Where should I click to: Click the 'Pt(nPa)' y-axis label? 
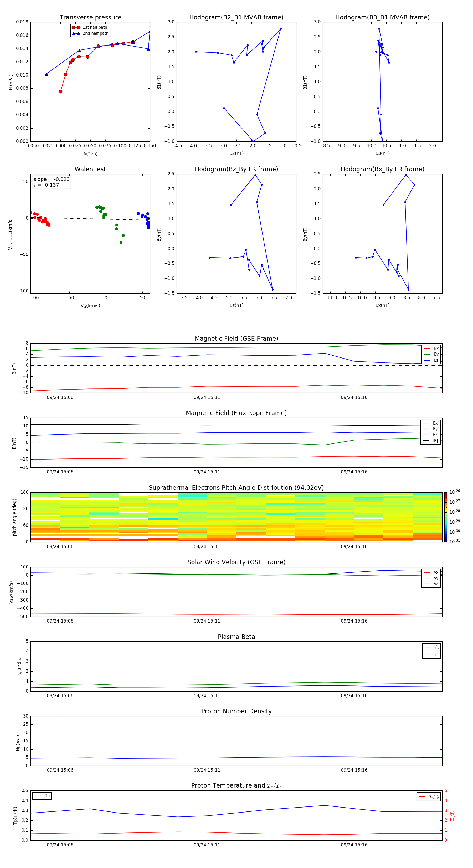(11, 82)
